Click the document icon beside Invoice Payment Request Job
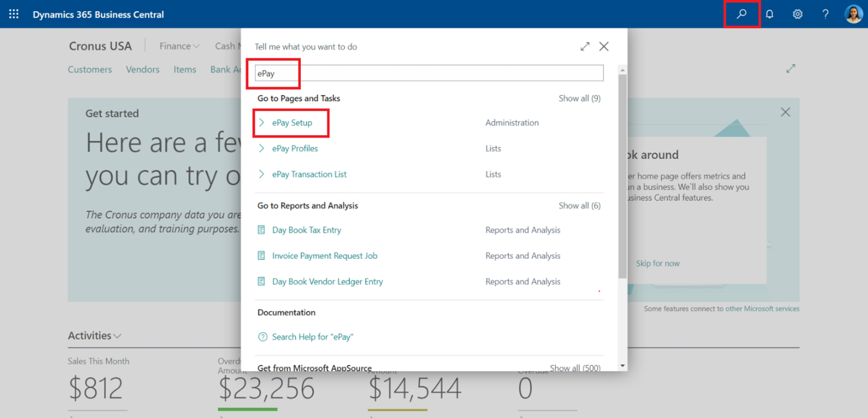This screenshot has height=418, width=868. click(261, 256)
